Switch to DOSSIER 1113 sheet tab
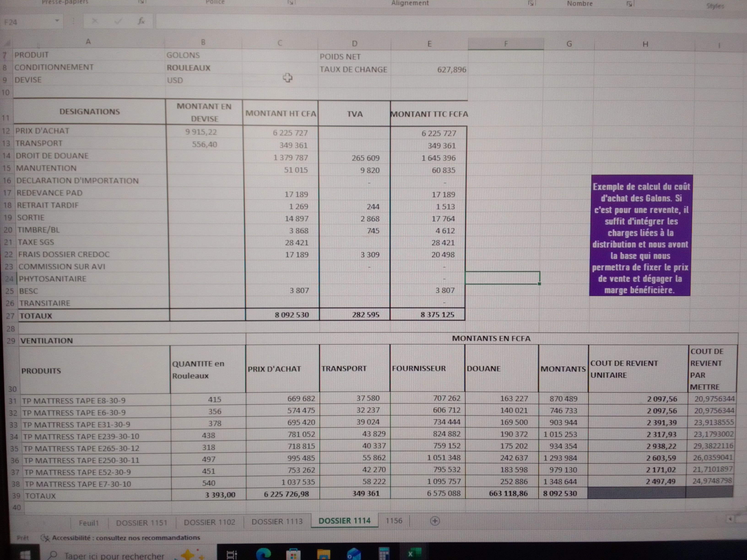747x560 pixels. coord(277,522)
